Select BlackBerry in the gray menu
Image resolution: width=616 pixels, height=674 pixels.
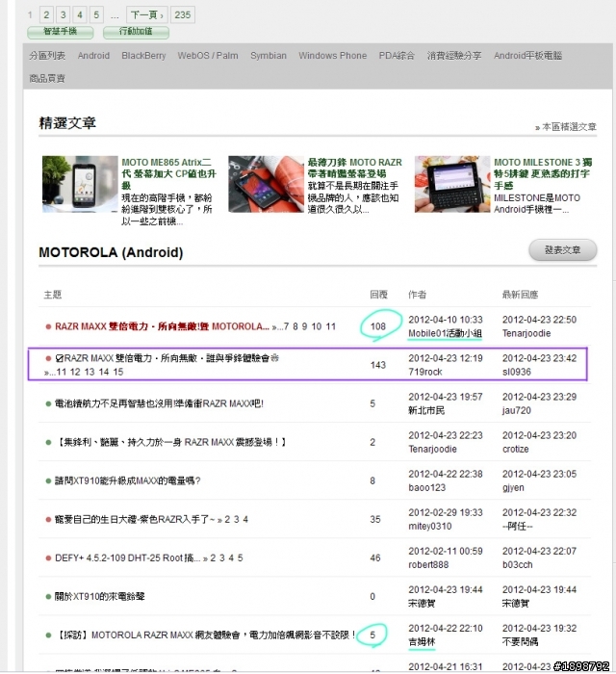(143, 56)
